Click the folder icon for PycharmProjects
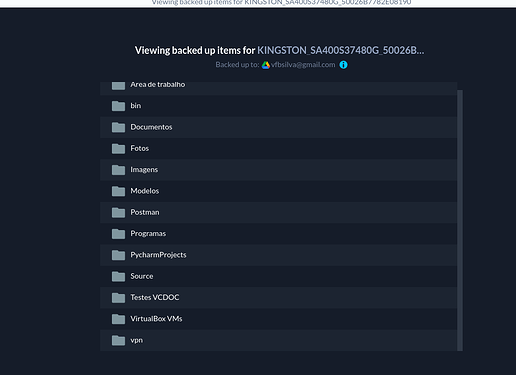516x375 pixels. 118,255
